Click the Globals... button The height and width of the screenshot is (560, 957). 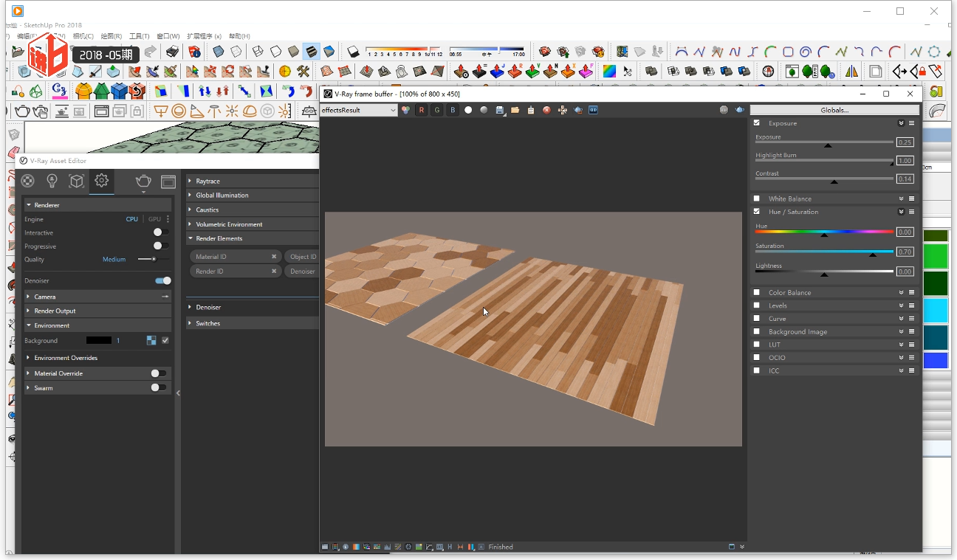click(x=834, y=110)
